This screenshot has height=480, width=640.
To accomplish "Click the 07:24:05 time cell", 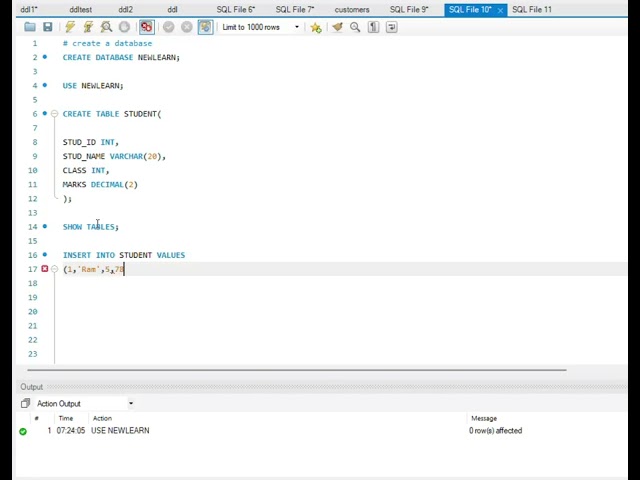I will [71, 431].
